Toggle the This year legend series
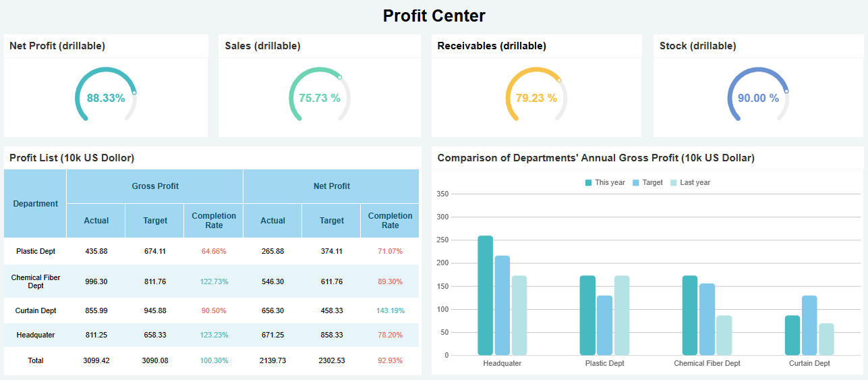Viewport: 868px width, 380px height. (x=605, y=182)
